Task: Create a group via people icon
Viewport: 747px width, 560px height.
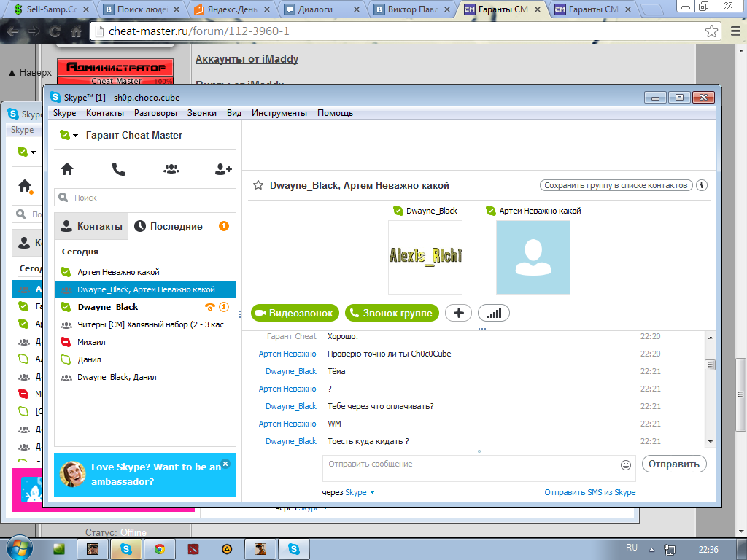Action: click(171, 168)
